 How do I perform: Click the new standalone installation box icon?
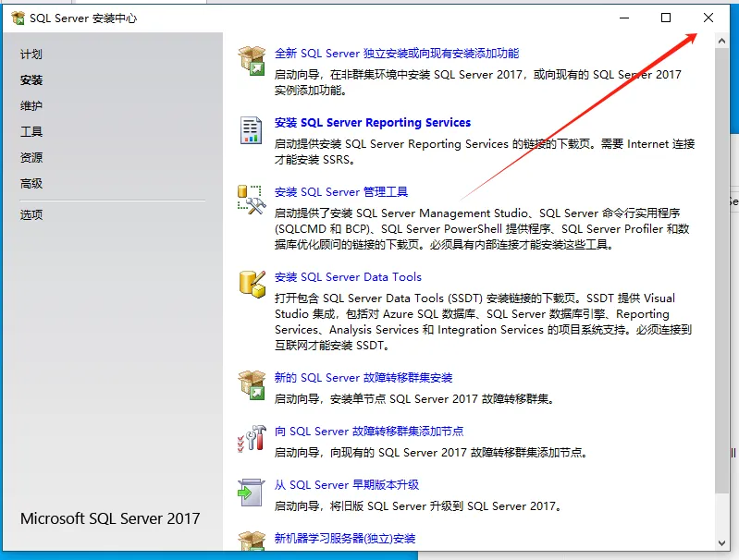tap(252, 61)
